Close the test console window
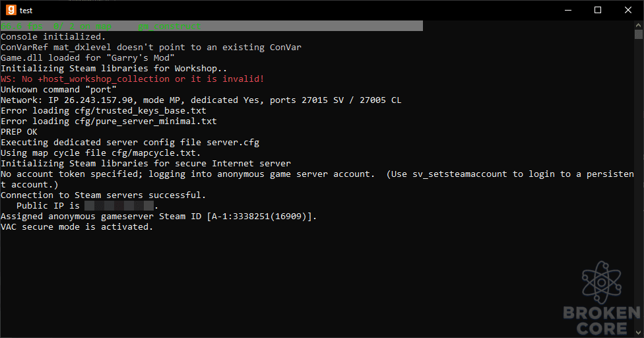Screen dimensions: 644x338 (628, 10)
